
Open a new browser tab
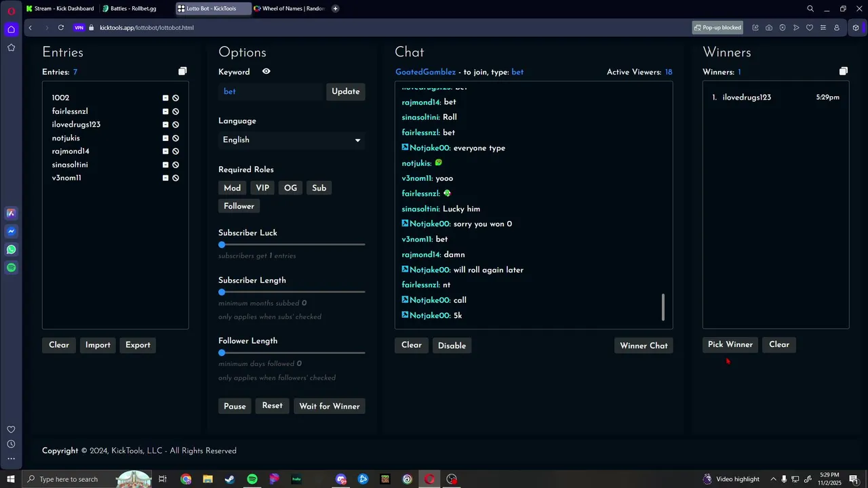[x=335, y=9]
